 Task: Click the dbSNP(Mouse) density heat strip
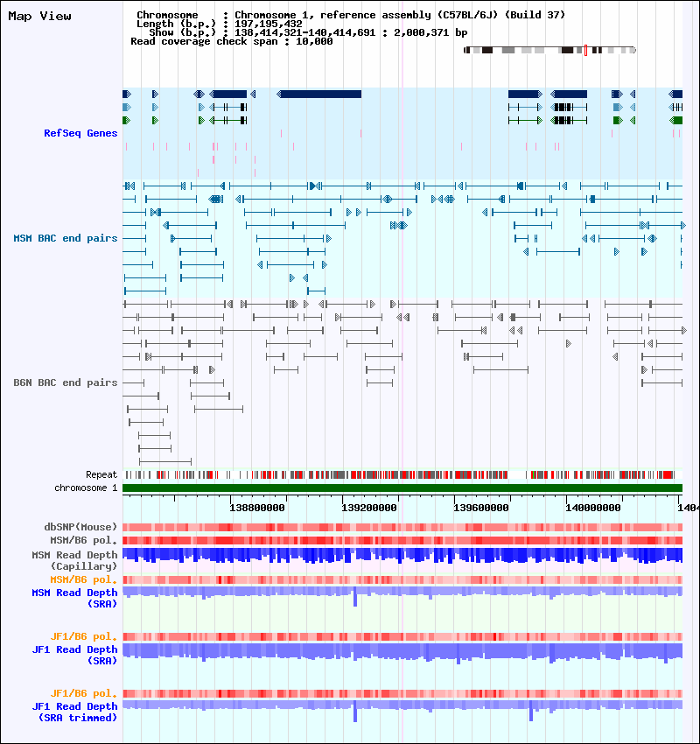(402, 527)
